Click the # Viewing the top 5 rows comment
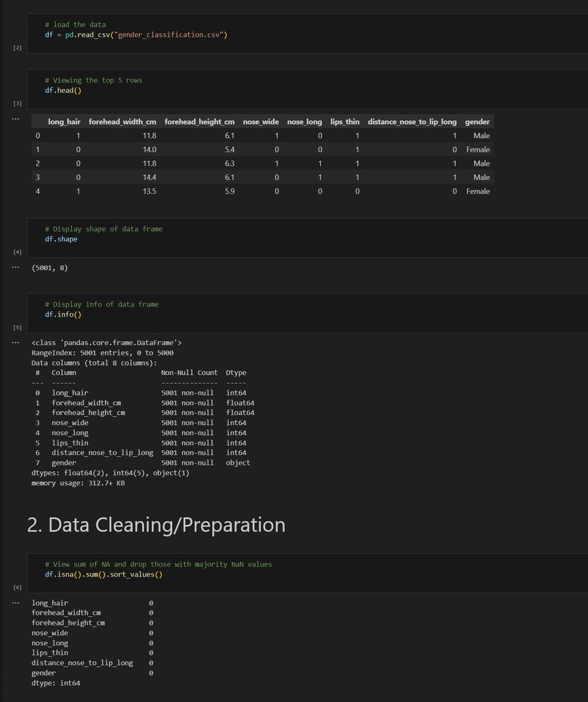 point(93,80)
